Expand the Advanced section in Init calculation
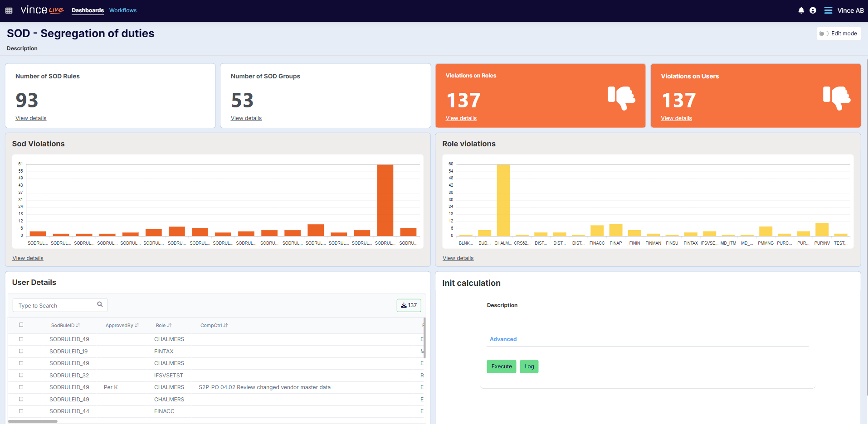The image size is (868, 424). coord(503,339)
